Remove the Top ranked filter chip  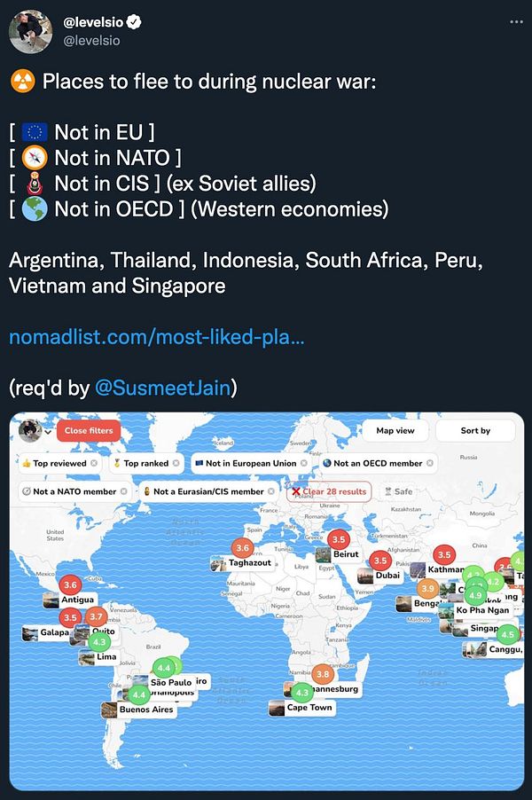pos(176,463)
